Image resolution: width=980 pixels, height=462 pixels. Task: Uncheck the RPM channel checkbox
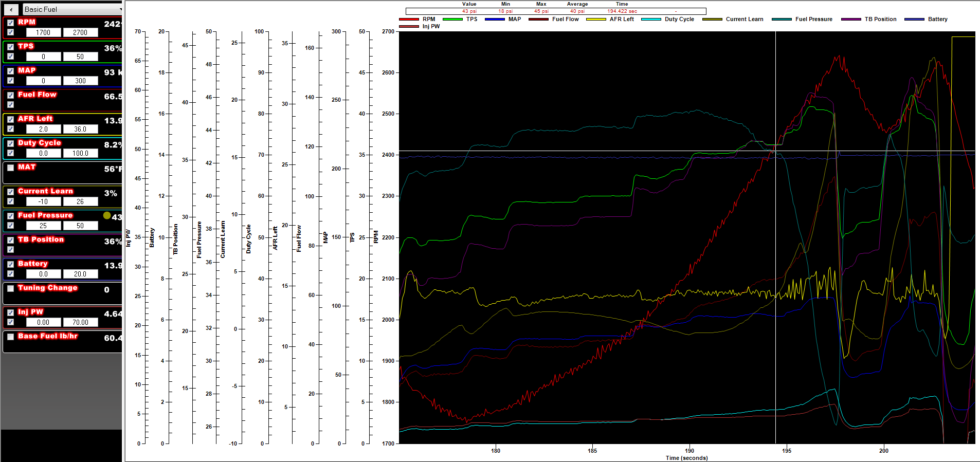(11, 23)
